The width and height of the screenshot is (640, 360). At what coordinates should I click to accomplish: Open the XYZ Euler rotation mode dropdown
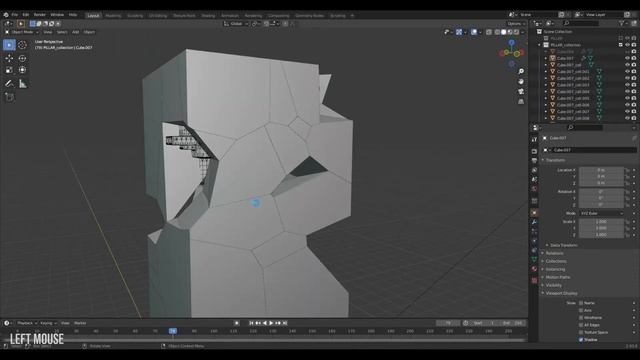pyautogui.click(x=602, y=213)
